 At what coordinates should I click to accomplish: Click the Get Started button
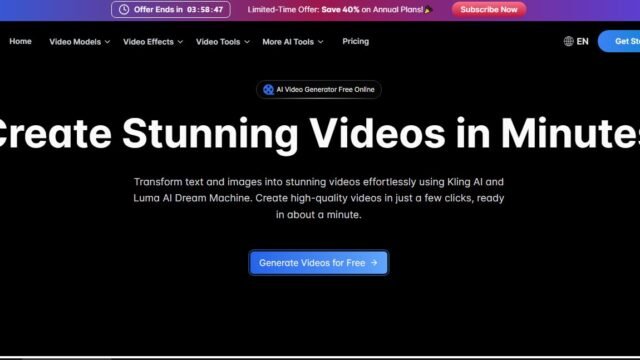pos(619,41)
